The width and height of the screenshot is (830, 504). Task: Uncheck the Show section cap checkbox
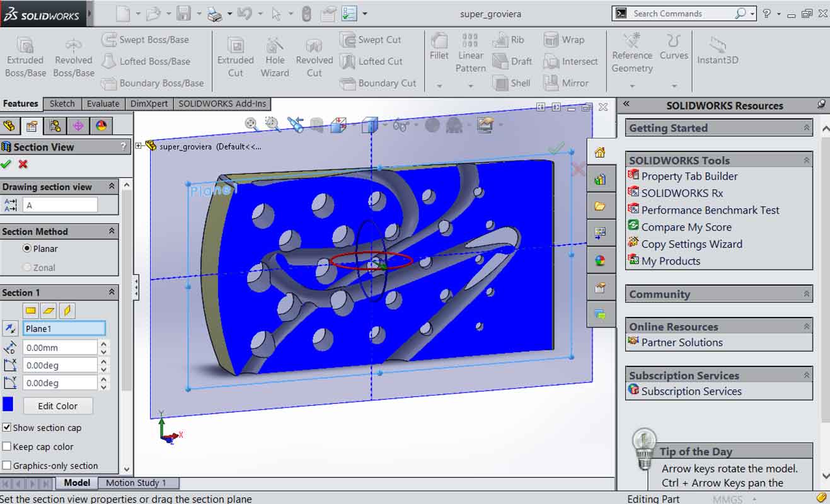(x=7, y=428)
